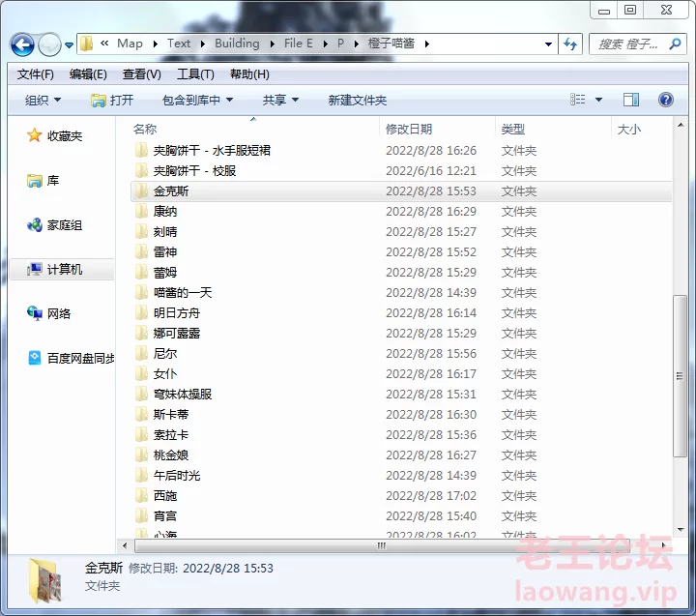
Task: Expand the arrow after Building breadcrumb
Action: tap(272, 44)
